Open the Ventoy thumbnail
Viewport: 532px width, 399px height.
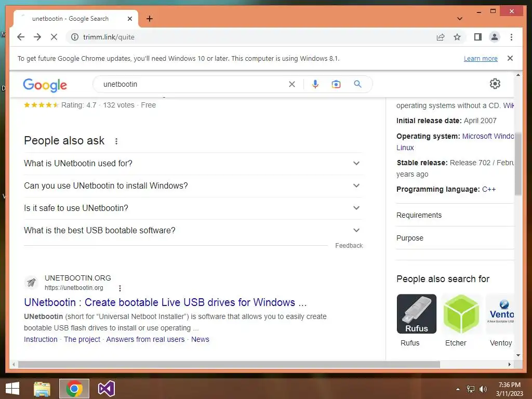coord(500,314)
